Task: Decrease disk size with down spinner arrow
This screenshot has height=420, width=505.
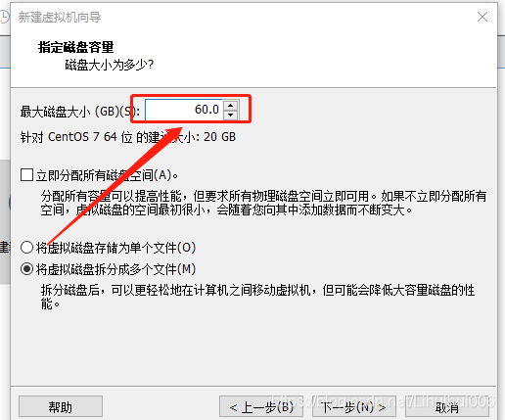Action: pyautogui.click(x=231, y=115)
